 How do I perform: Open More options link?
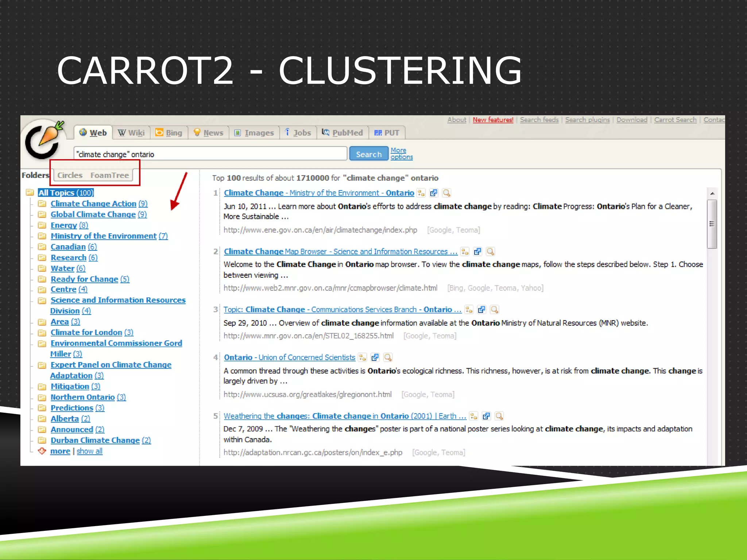(x=402, y=153)
